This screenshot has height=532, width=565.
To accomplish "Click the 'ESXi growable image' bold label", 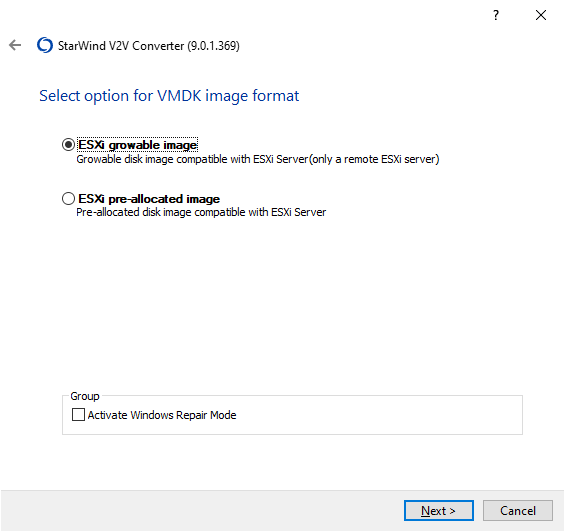I will pyautogui.click(x=138, y=145).
